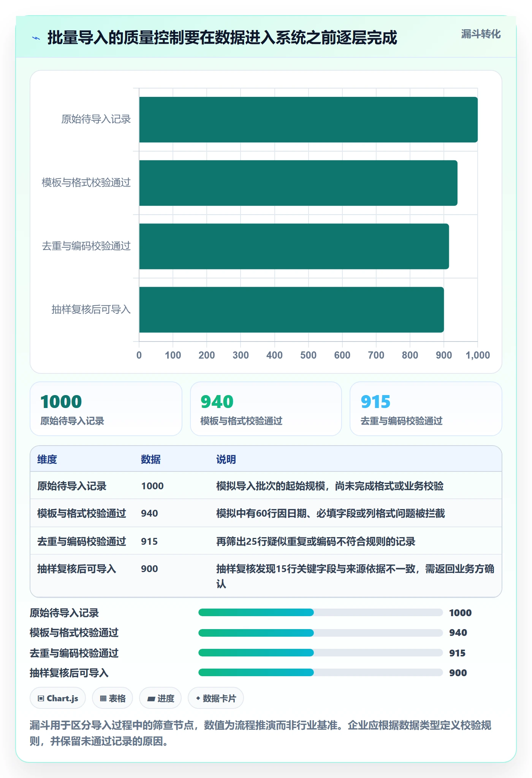Click the progress value 1000
The image size is (532, 778).
(x=460, y=613)
